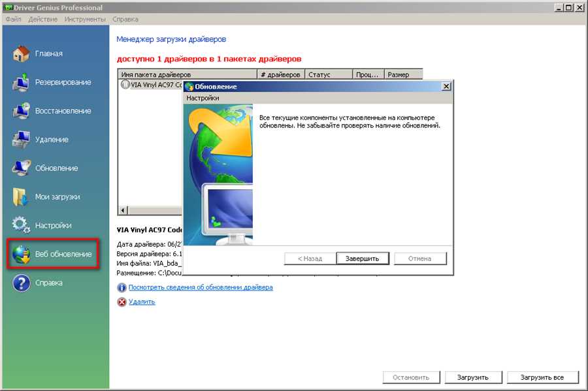Open the Инструменты menu
This screenshot has width=588, height=391.
click(x=85, y=19)
